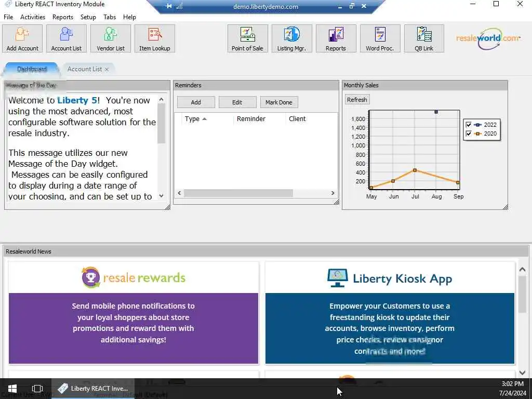Open the Add Account toolbar icon
Viewport: 532px width, 399px height.
tap(22, 38)
